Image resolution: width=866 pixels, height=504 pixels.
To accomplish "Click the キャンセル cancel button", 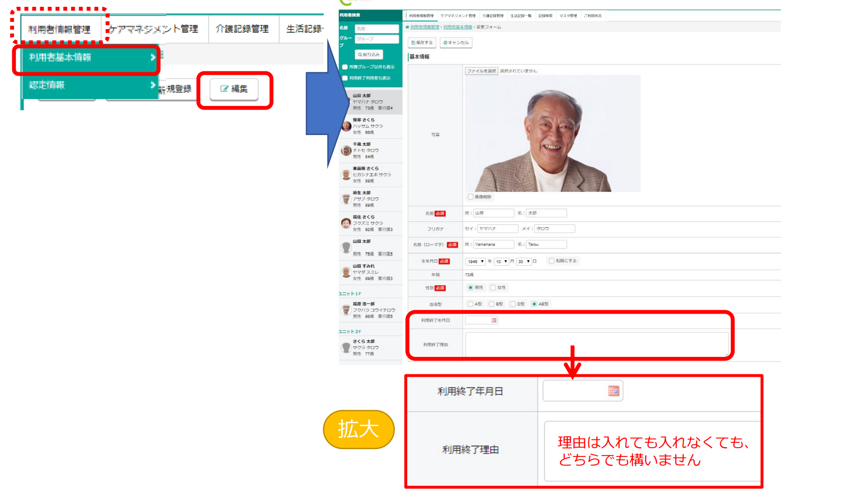I will (x=456, y=43).
